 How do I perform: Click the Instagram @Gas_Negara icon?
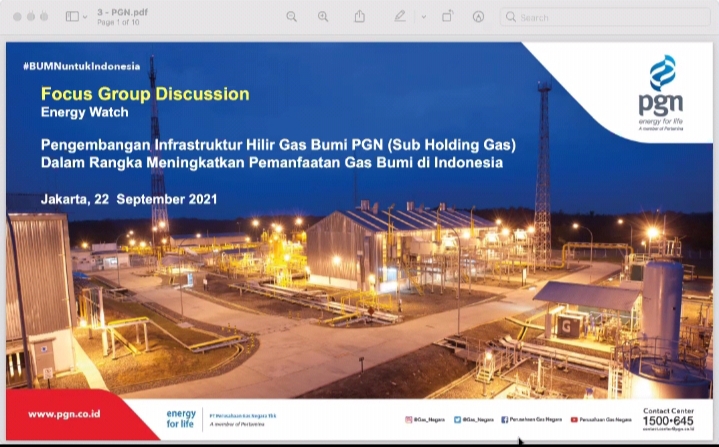[x=408, y=419]
